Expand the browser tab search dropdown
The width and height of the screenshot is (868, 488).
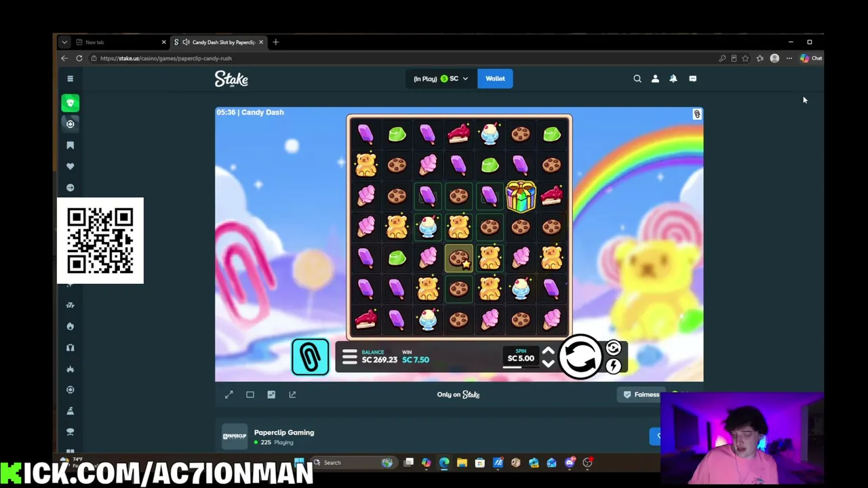tap(64, 42)
